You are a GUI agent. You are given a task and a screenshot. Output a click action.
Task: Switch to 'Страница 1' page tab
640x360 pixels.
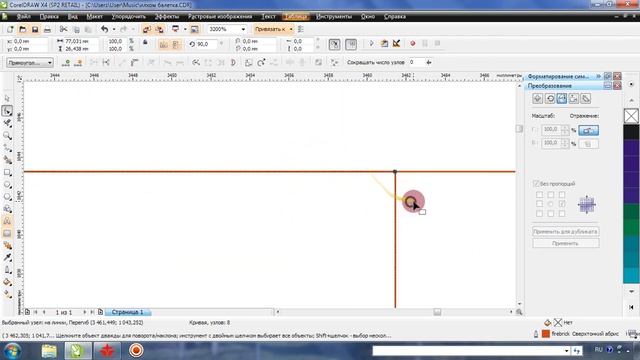coord(127,312)
